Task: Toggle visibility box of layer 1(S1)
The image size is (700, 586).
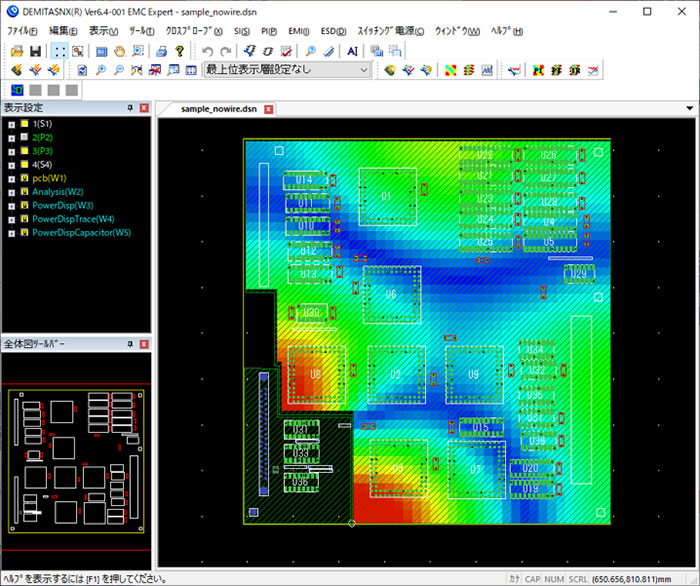Action: [25, 123]
